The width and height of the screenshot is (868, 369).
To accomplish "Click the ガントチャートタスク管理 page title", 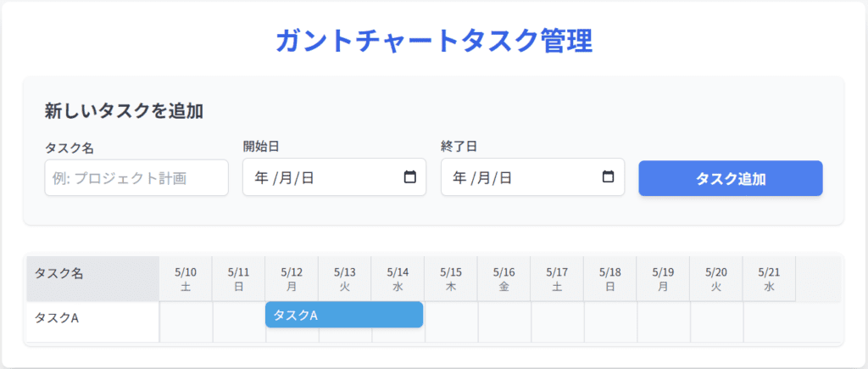I will (x=434, y=41).
